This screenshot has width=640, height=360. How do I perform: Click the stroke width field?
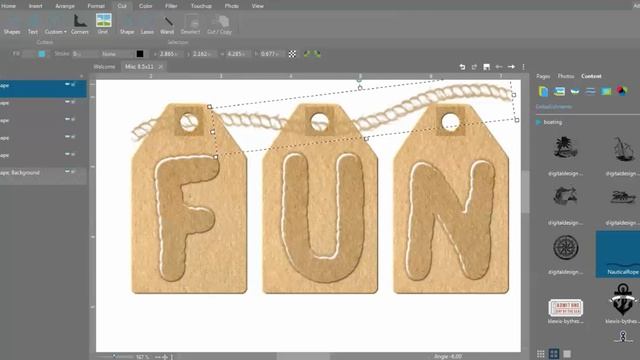[x=84, y=54]
